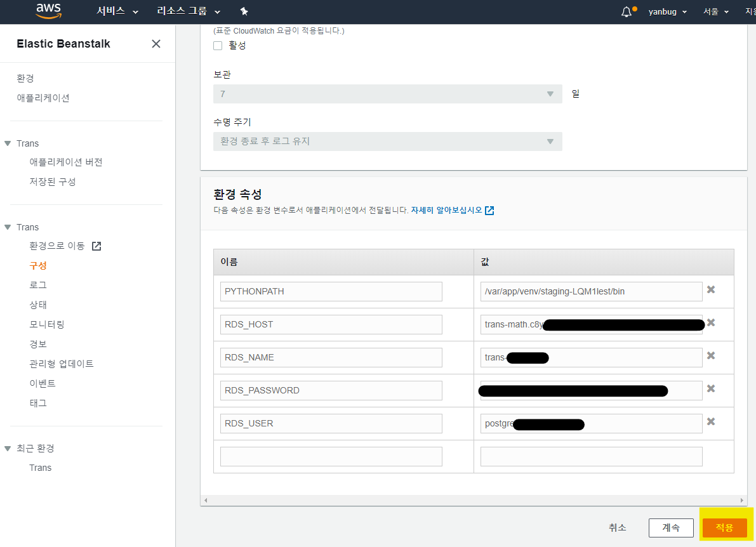Open the notifications bell

[x=626, y=11]
